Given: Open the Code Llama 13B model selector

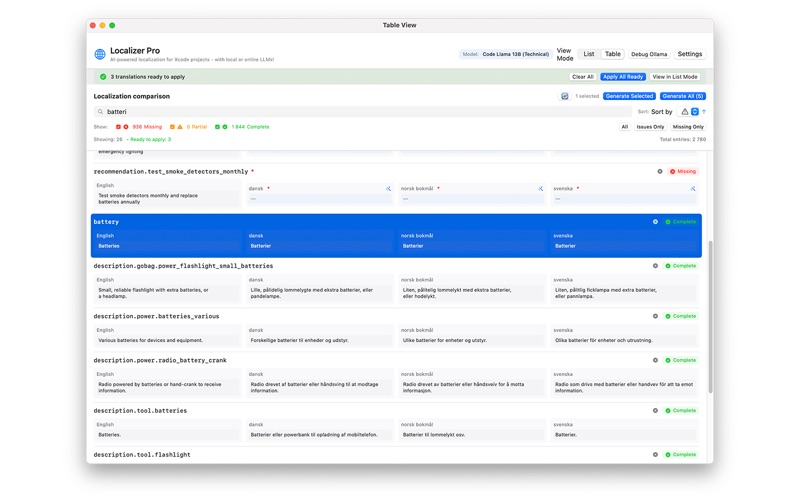Looking at the screenshot, I should 506,54.
